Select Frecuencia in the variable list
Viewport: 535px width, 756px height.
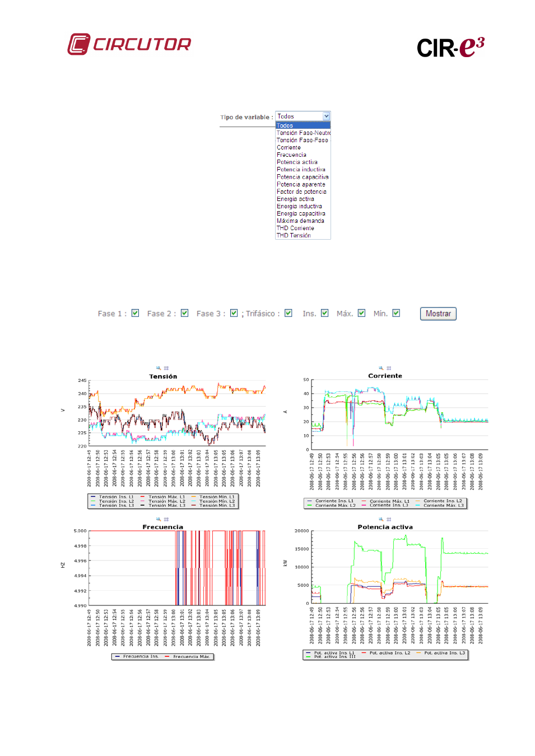point(303,155)
